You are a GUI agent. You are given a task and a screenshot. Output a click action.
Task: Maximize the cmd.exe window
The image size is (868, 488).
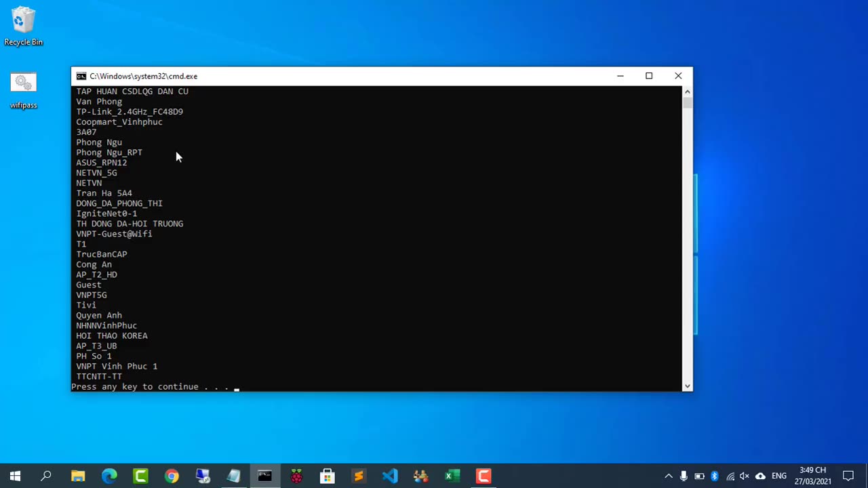649,76
